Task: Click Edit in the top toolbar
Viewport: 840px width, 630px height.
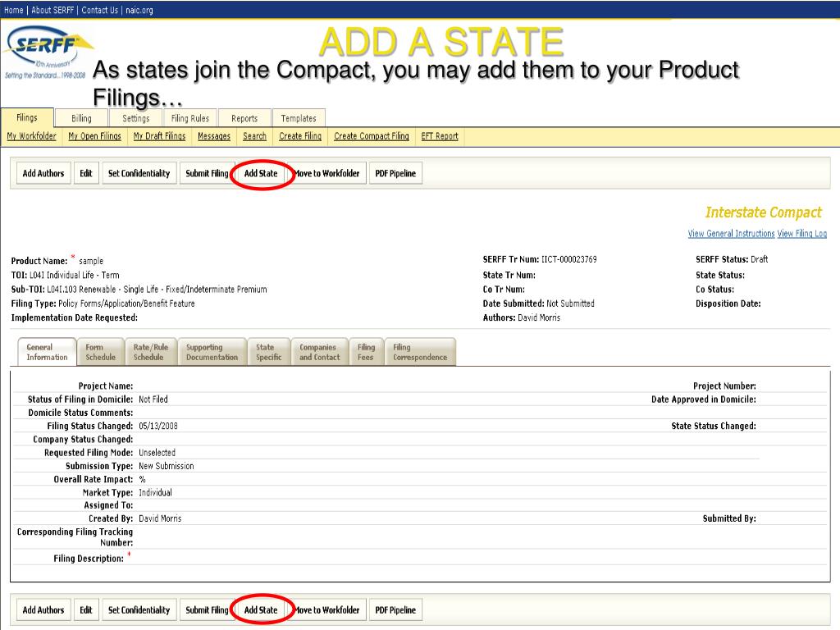Action: 85,173
